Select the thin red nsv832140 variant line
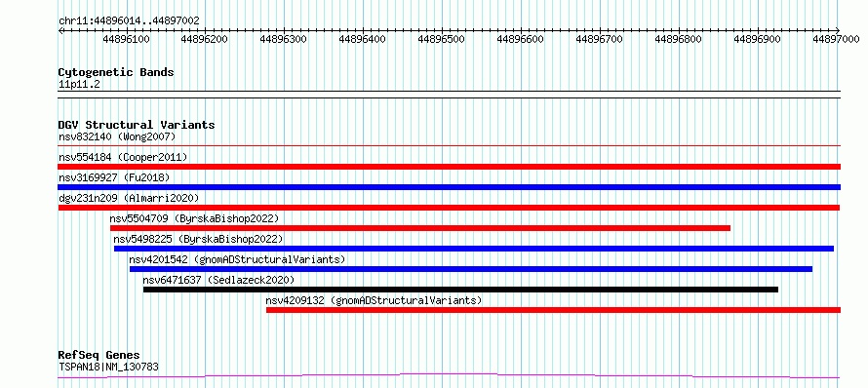The width and height of the screenshot is (868, 388). tap(449, 146)
